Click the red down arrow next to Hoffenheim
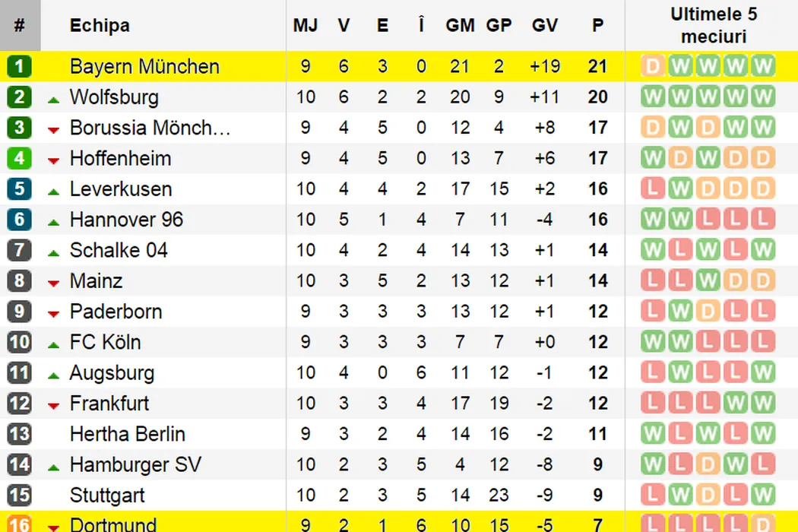 (x=53, y=160)
